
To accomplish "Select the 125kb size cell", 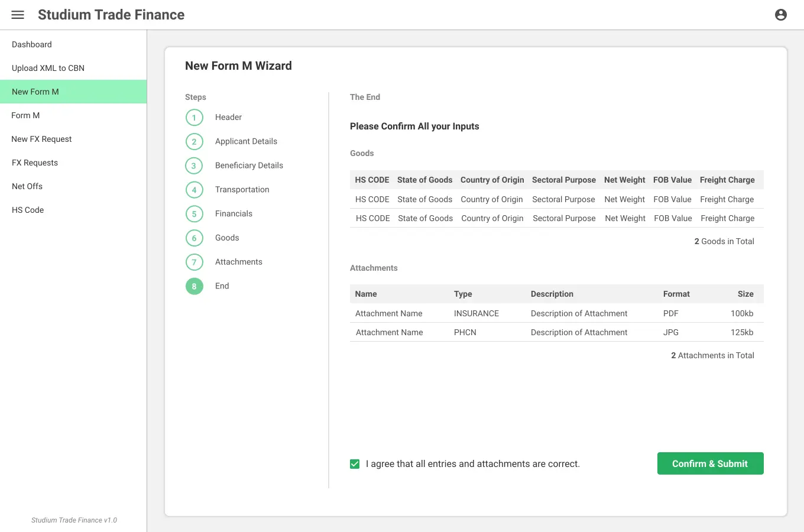I will coord(742,332).
